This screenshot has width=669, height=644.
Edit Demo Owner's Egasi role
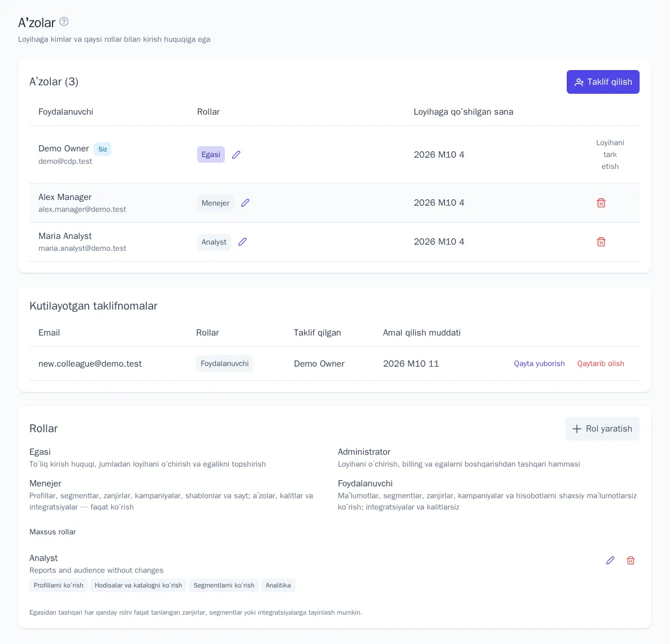tap(236, 154)
